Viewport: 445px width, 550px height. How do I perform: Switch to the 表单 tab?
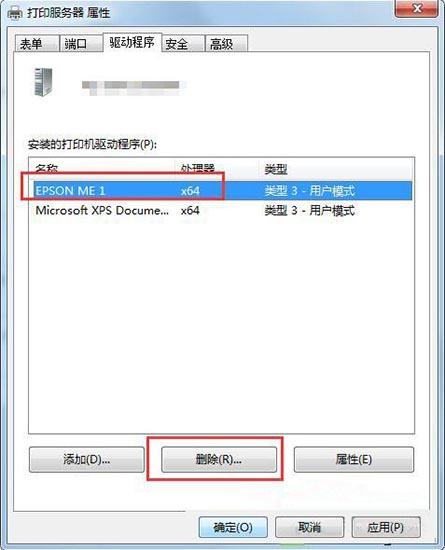pos(36,44)
